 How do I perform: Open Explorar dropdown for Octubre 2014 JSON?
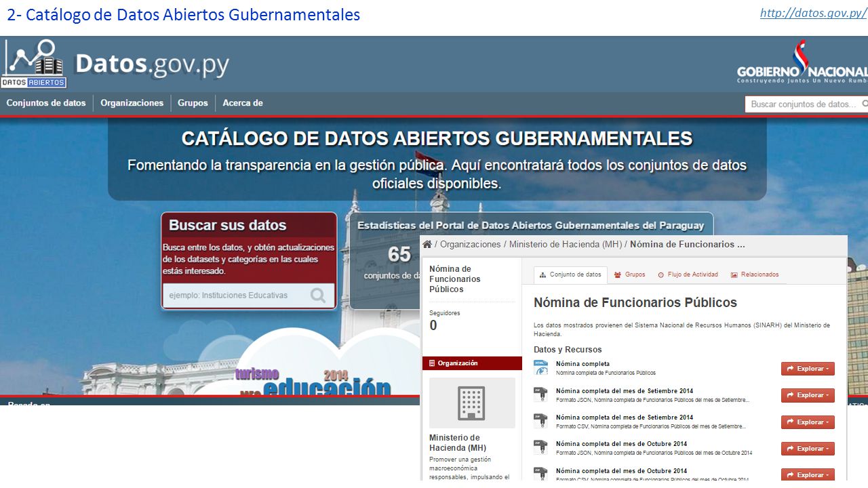point(808,449)
